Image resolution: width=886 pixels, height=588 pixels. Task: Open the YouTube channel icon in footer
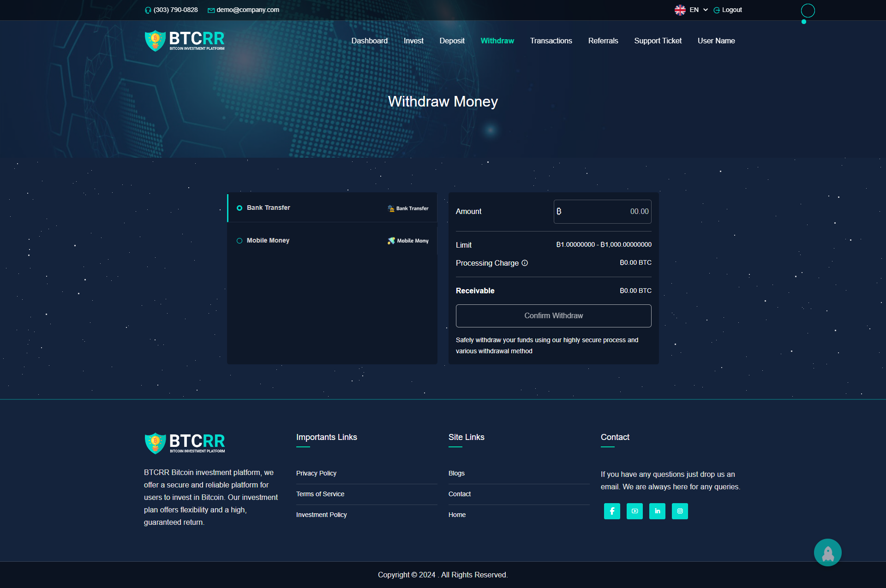(x=635, y=511)
